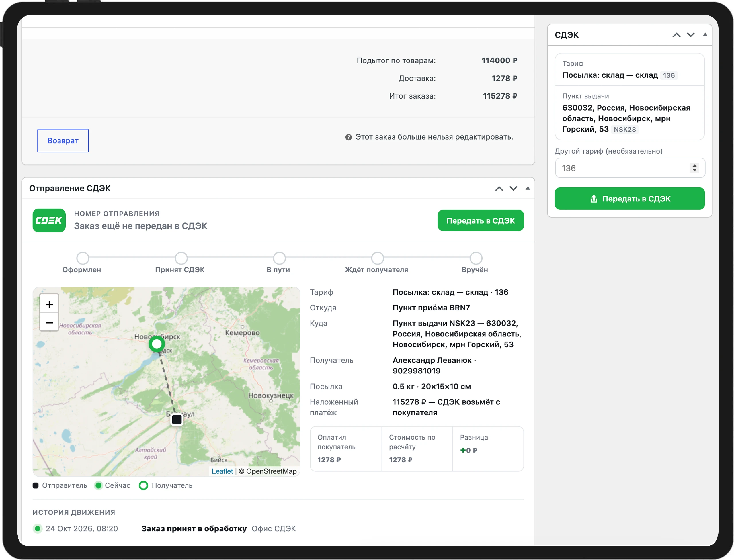Click the Подытог amount 114000 ₽
The width and height of the screenshot is (734, 560).
click(499, 61)
